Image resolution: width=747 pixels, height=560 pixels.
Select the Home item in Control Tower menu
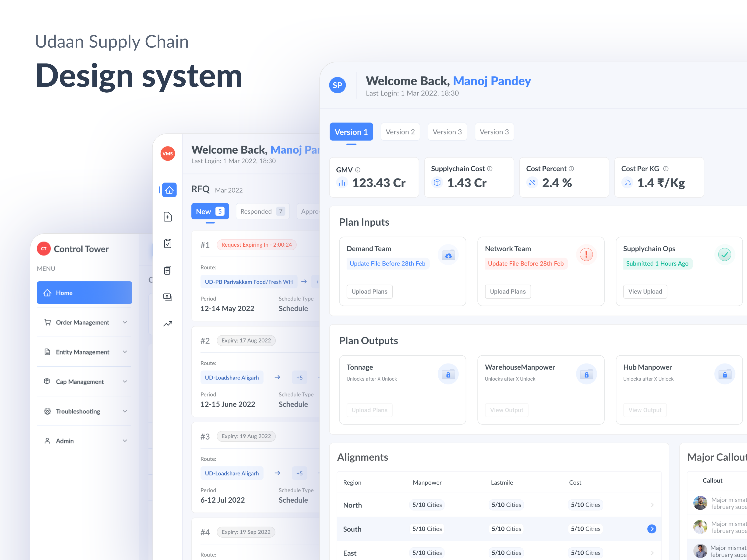point(84,293)
